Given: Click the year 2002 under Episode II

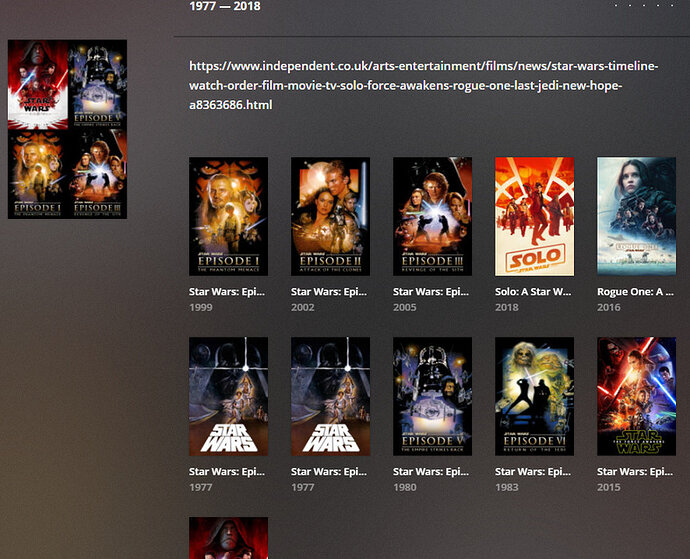Looking at the screenshot, I should pos(303,307).
